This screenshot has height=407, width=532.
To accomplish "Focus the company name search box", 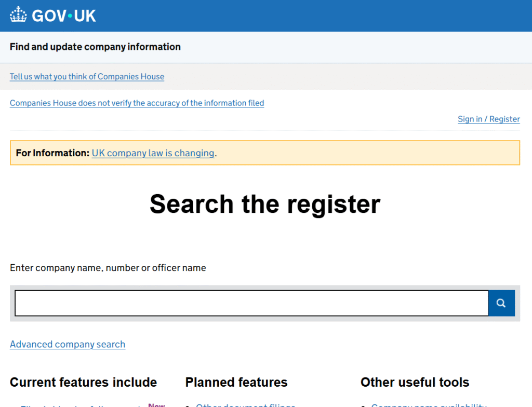I will click(x=251, y=303).
